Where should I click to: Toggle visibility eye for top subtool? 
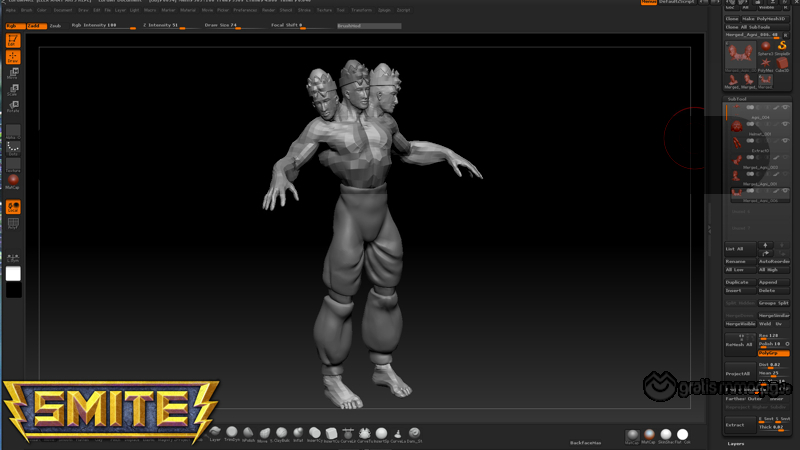point(785,107)
